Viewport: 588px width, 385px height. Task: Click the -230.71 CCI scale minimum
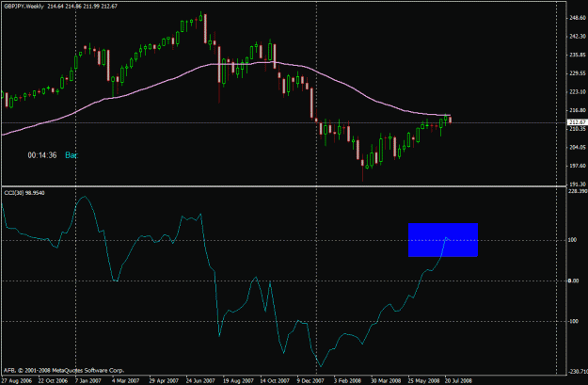[x=579, y=372]
